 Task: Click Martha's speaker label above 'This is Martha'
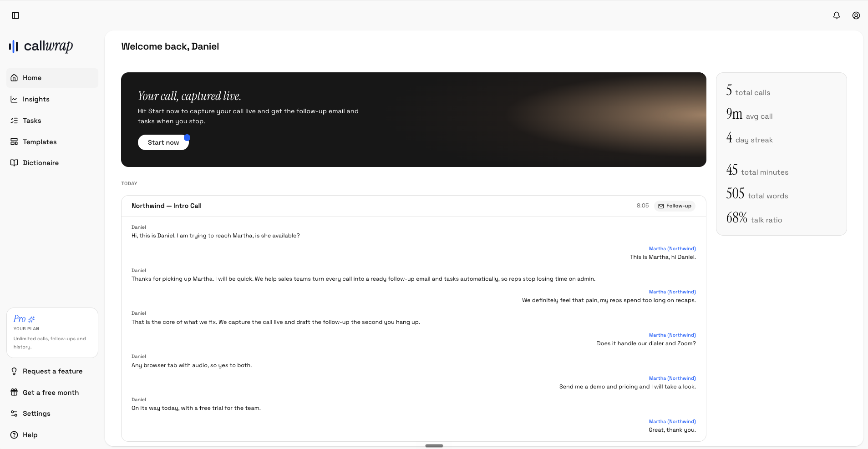pyautogui.click(x=672, y=248)
